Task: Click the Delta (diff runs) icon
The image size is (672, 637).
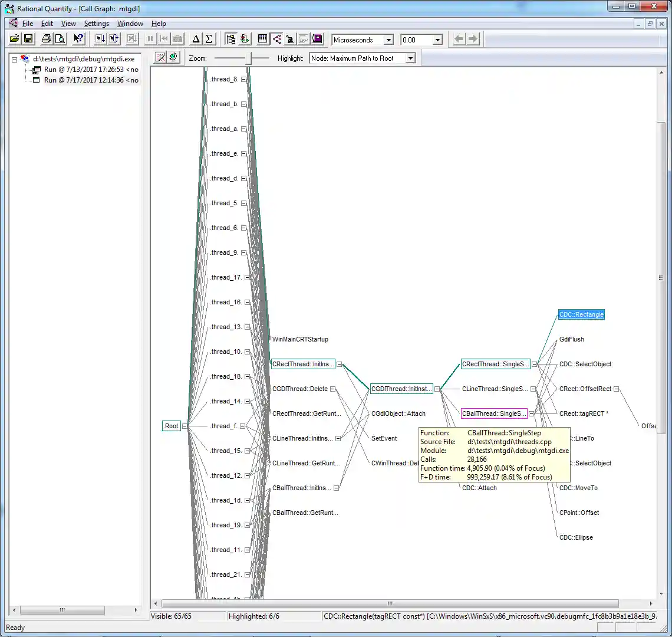Action: (196, 40)
